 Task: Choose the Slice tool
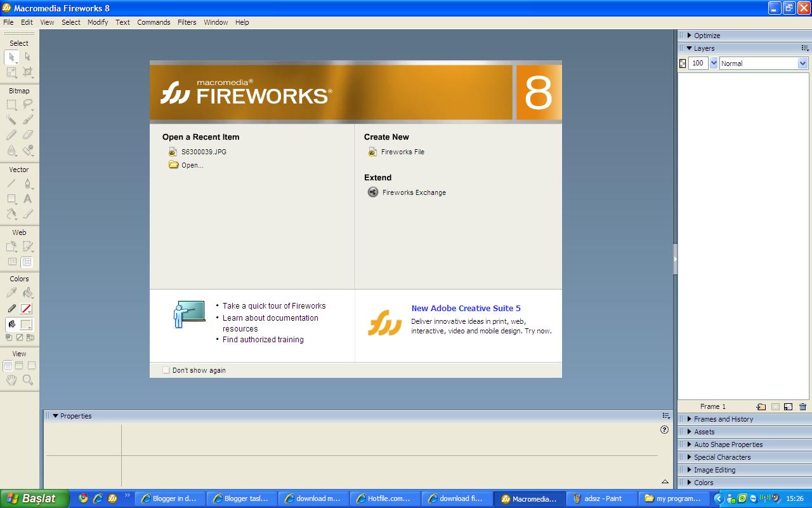[x=27, y=246]
